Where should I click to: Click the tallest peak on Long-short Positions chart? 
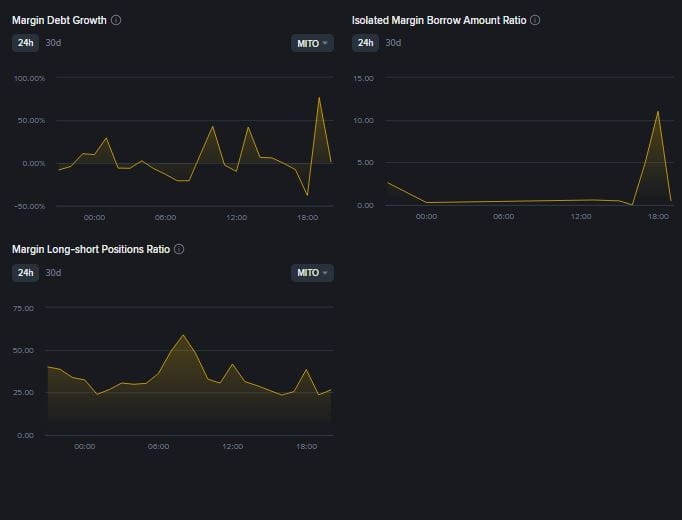tap(183, 335)
